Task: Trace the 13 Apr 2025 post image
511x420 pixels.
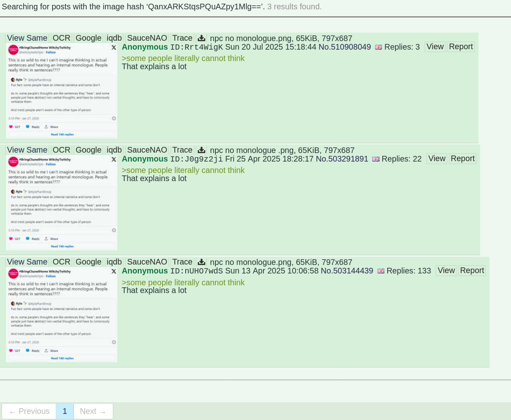Action: coord(182,262)
